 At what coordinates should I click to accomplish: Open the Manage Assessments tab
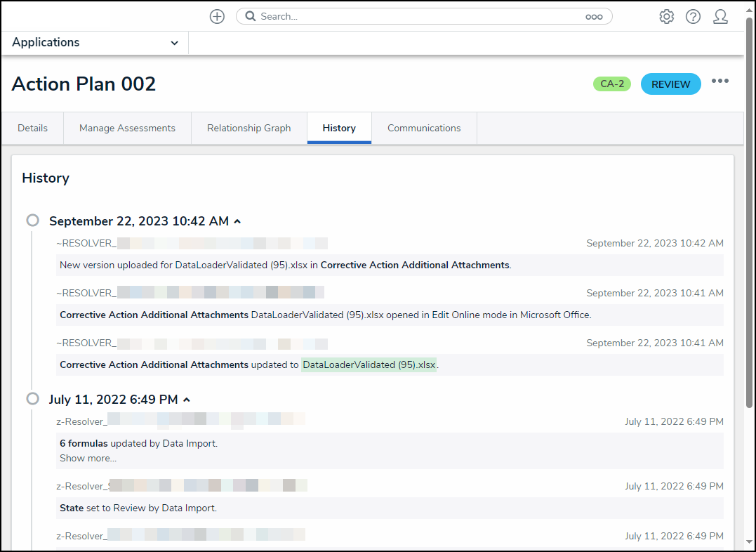click(x=127, y=129)
